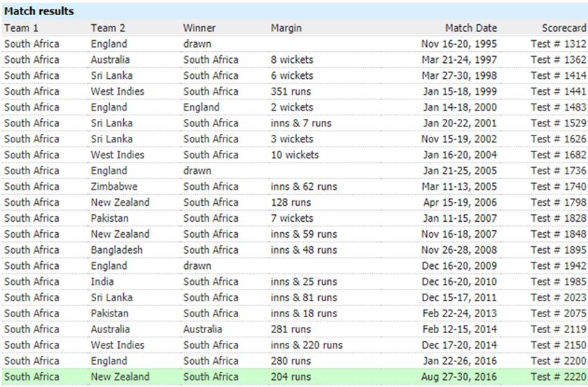The height and width of the screenshot is (387, 588).
Task: Select the Zimbabwe entry in Team 2 column
Action: pyautogui.click(x=114, y=187)
